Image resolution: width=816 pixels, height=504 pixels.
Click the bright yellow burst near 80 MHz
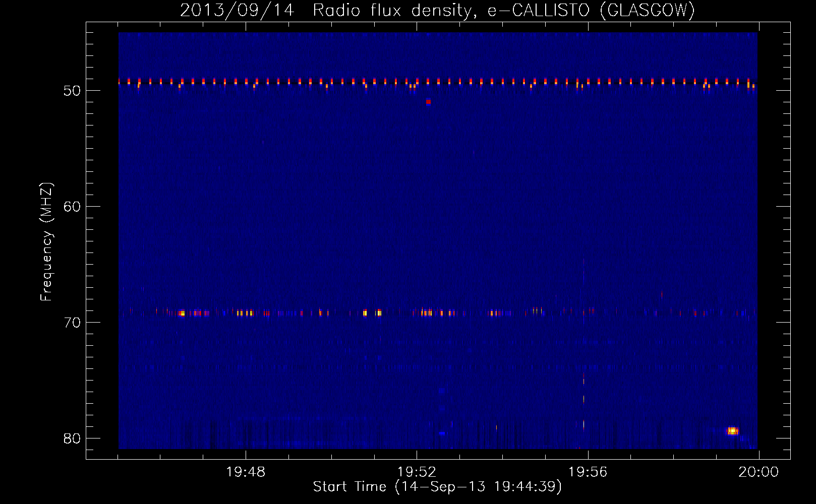(x=732, y=431)
